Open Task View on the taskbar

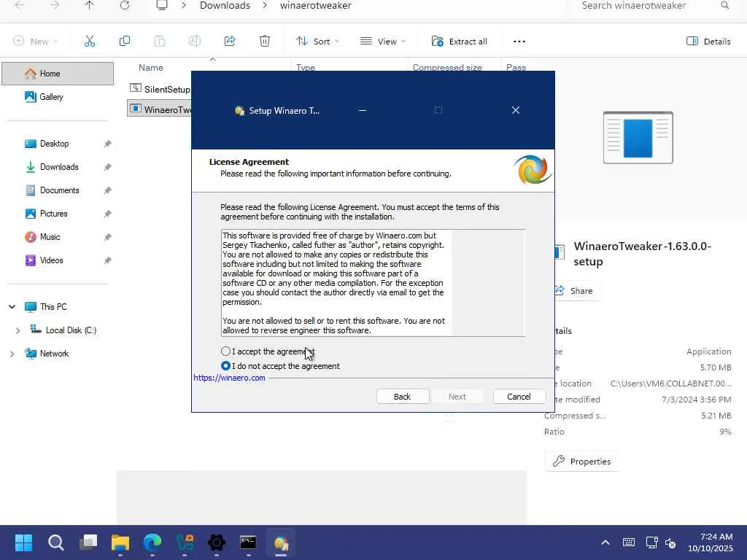point(88,542)
